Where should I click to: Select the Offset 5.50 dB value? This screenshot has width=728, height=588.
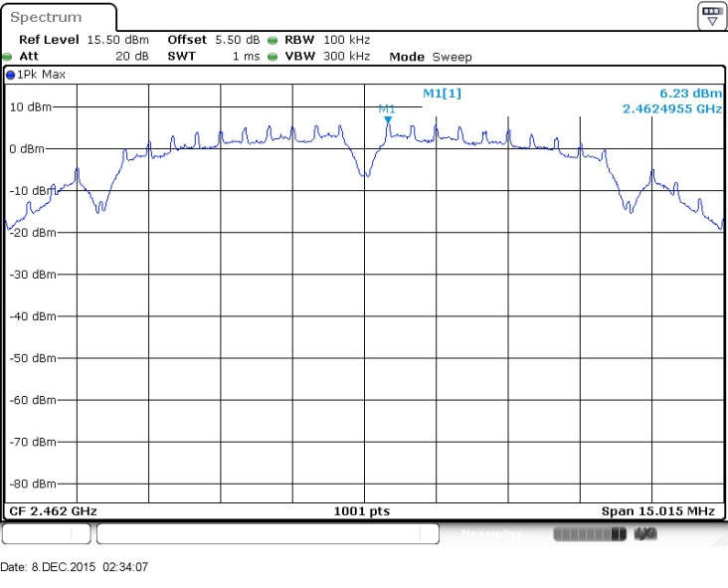tap(238, 40)
